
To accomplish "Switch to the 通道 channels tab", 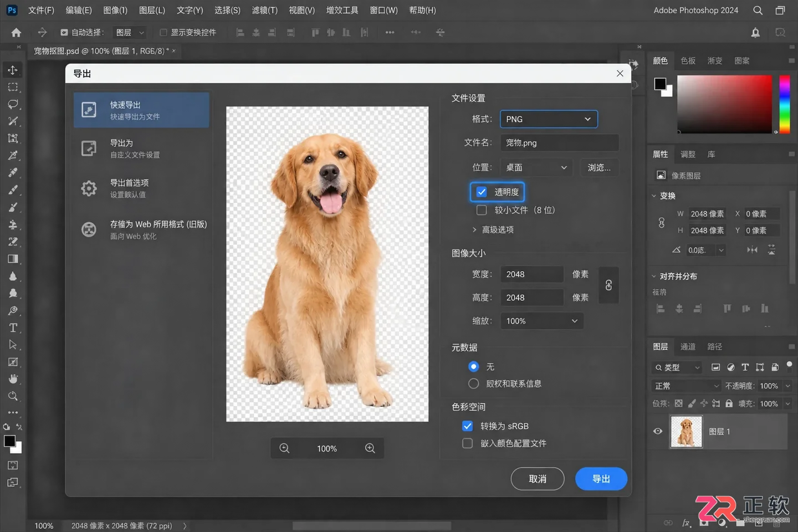I will pos(688,346).
